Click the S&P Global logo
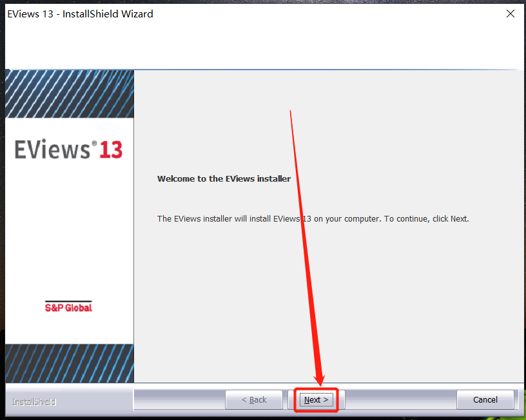This screenshot has width=526, height=420. pyautogui.click(x=68, y=308)
